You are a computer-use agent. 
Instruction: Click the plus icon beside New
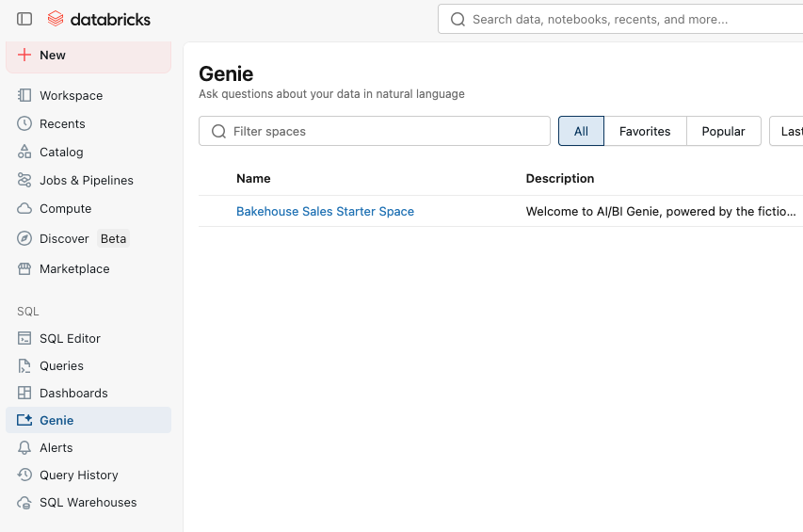pyautogui.click(x=24, y=55)
